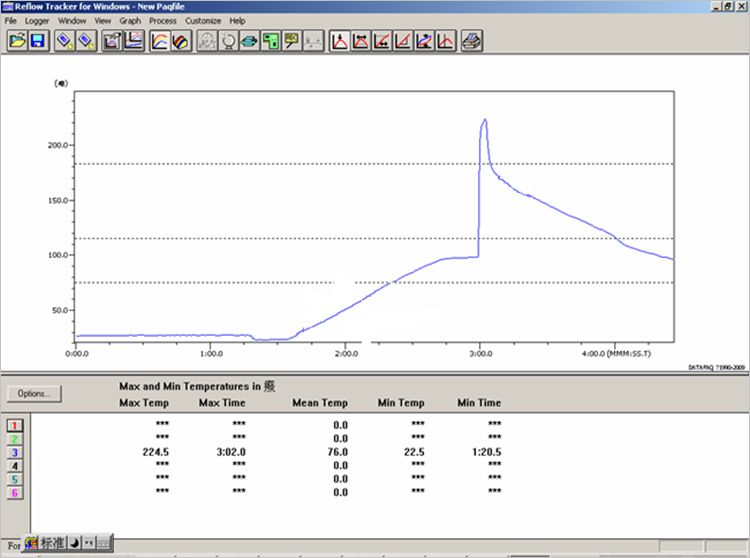The height and width of the screenshot is (558, 750).
Task: Click the Max and Min Temperatures heading
Action: tap(197, 386)
